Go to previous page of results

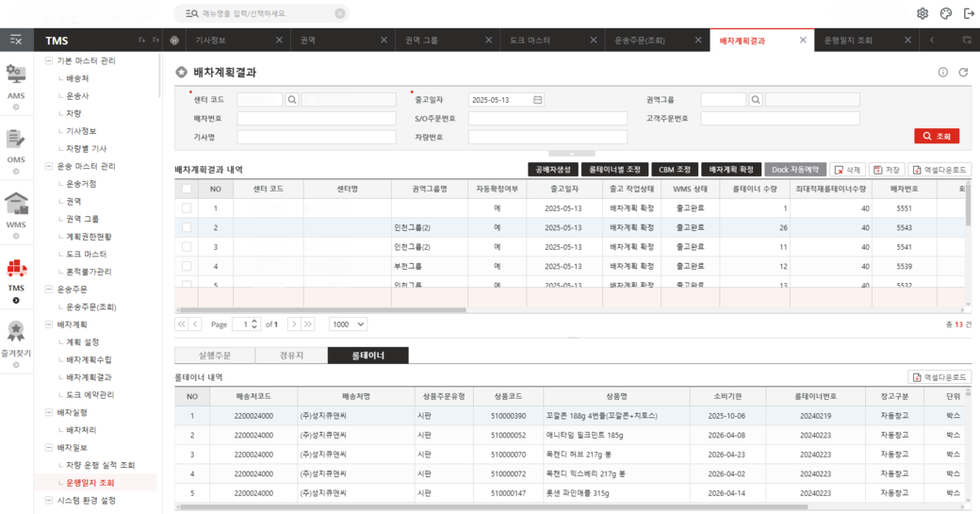pyautogui.click(x=195, y=323)
